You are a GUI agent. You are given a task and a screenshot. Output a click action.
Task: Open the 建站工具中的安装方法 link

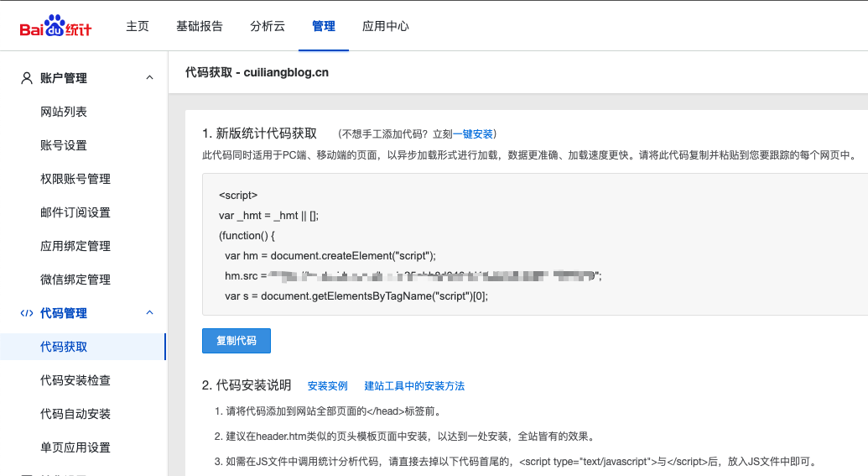[x=414, y=385]
